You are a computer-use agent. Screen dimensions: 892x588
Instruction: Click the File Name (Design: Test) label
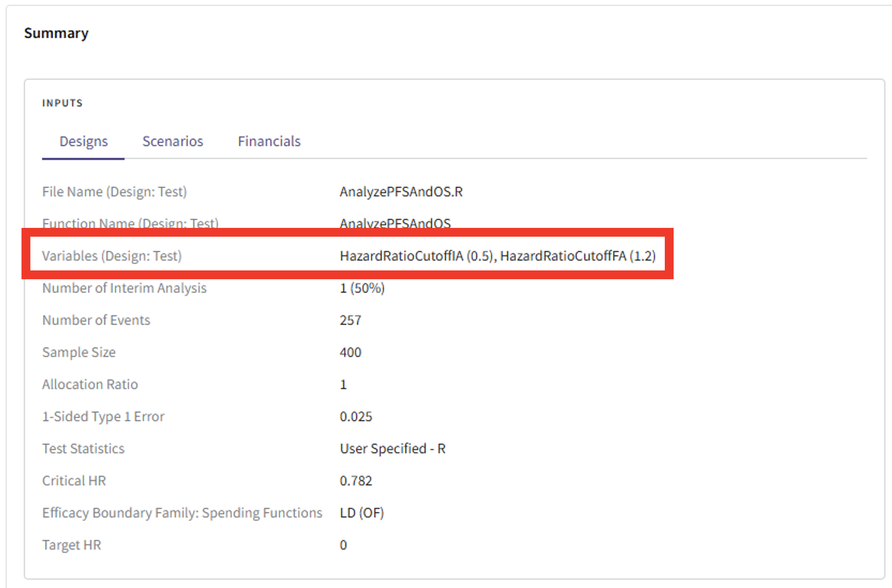(x=114, y=192)
